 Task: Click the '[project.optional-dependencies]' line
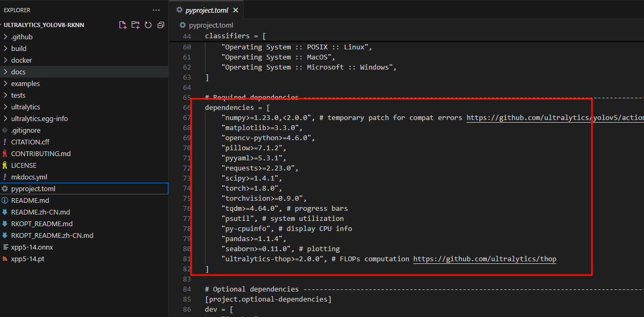point(268,299)
